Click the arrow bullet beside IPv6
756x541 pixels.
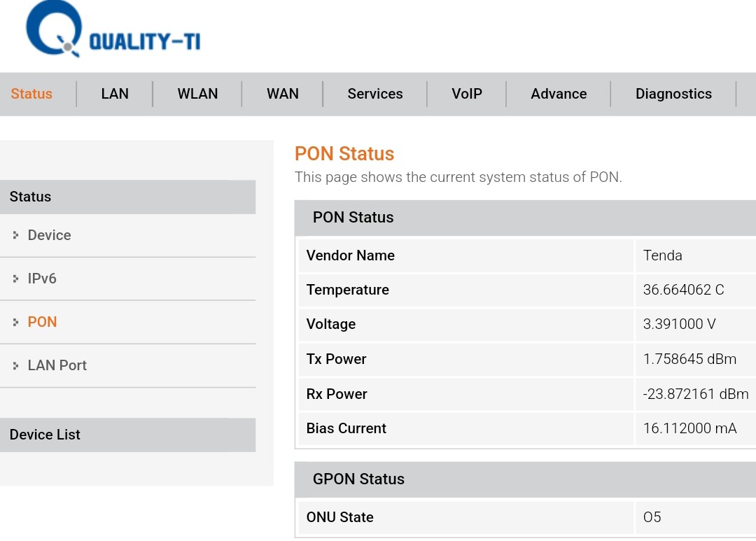(x=15, y=279)
